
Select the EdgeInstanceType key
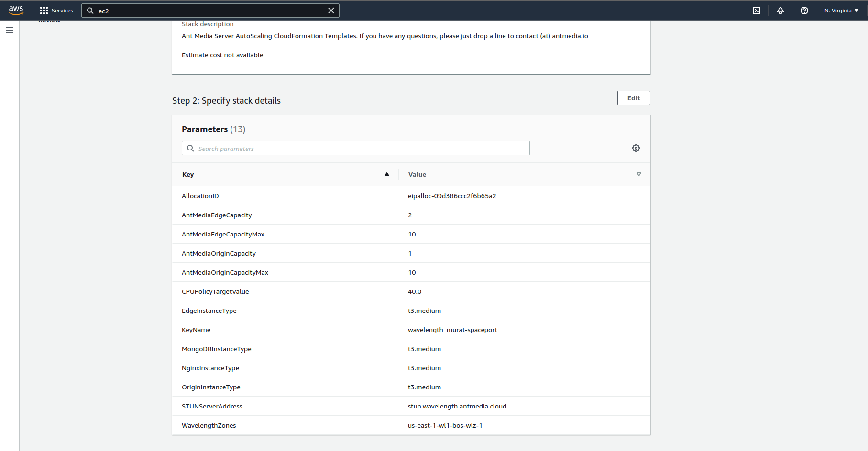tap(209, 311)
